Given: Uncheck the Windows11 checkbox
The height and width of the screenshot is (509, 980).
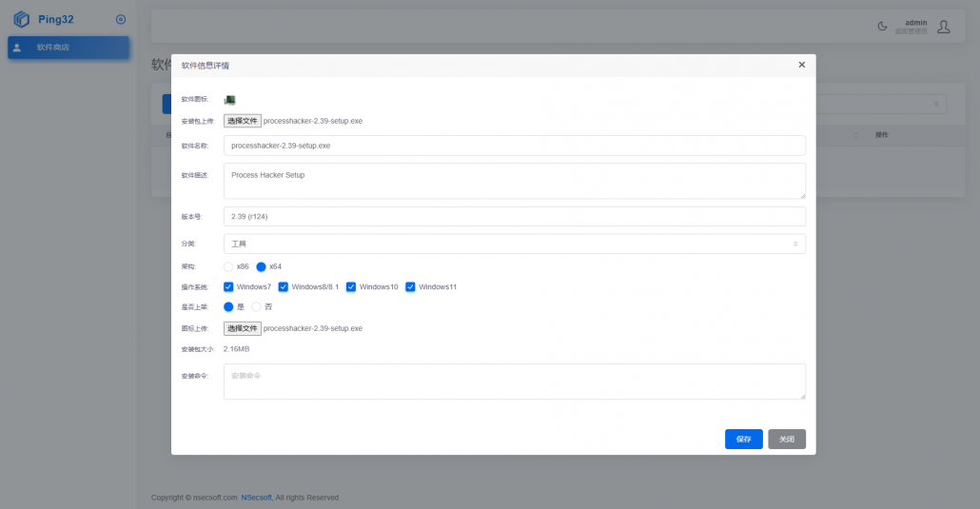Looking at the screenshot, I should [410, 287].
